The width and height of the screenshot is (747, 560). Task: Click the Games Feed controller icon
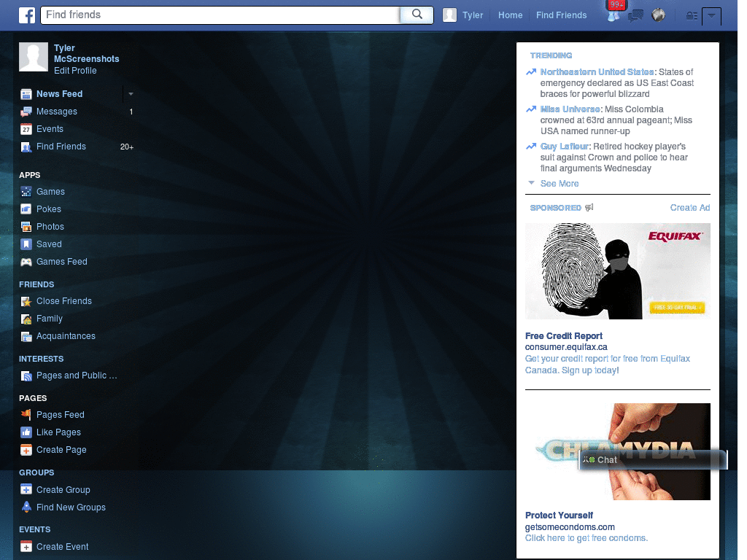pos(26,262)
